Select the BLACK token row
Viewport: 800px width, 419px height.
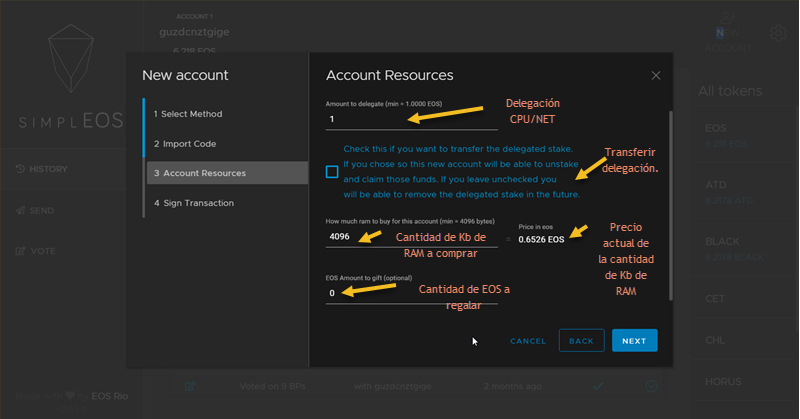pyautogui.click(x=745, y=249)
